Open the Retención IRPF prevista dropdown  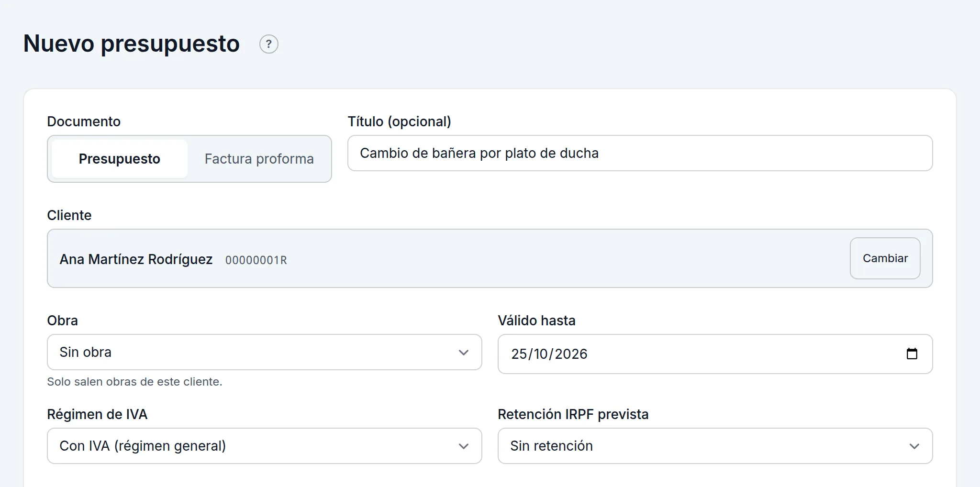(715, 446)
